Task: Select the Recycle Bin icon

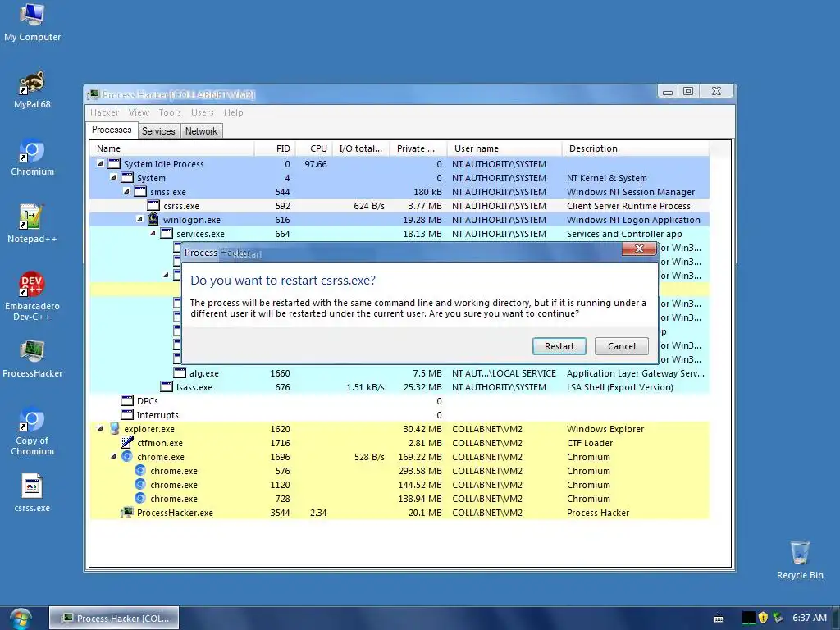Action: pyautogui.click(x=800, y=560)
